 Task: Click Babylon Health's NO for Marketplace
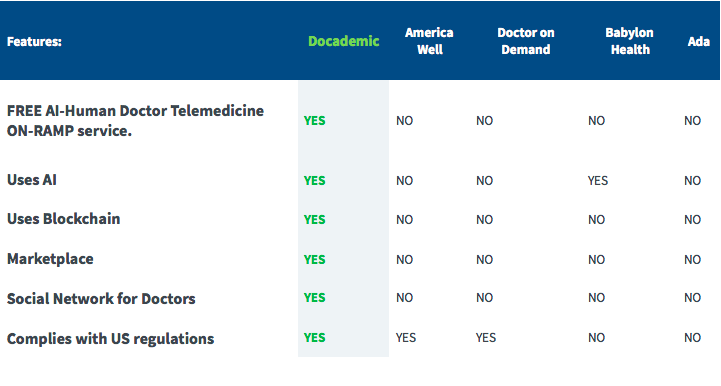click(596, 259)
